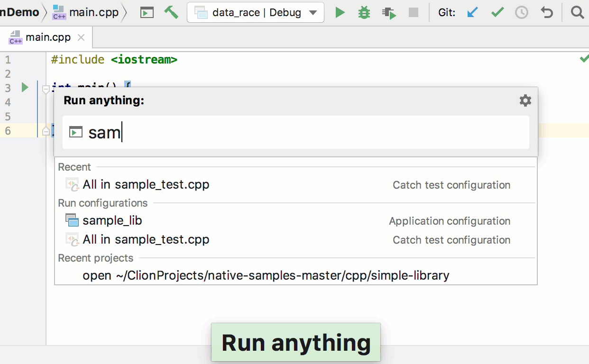Viewport: 589px width, 364px height.
Task: Commit changes with Git checkmark icon
Action: coord(497,12)
